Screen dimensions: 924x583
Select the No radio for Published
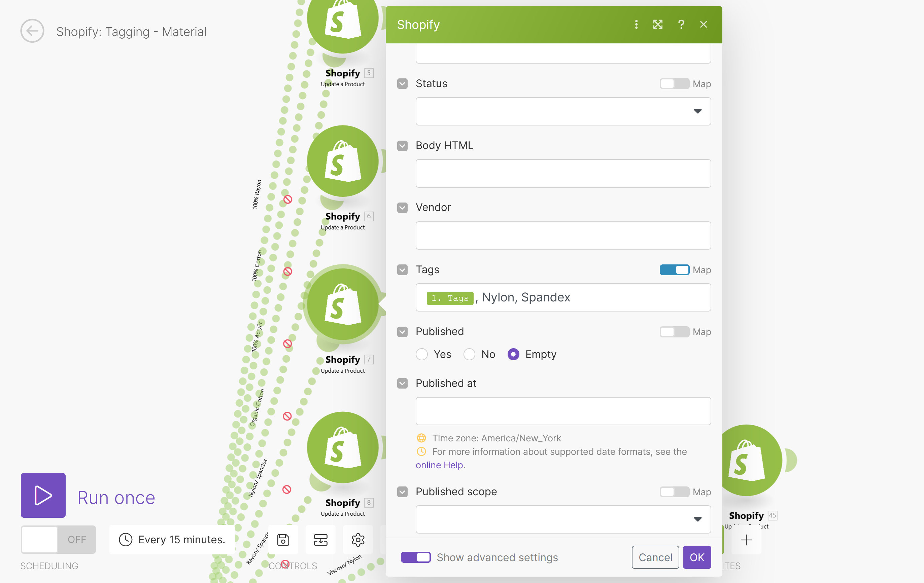point(469,354)
